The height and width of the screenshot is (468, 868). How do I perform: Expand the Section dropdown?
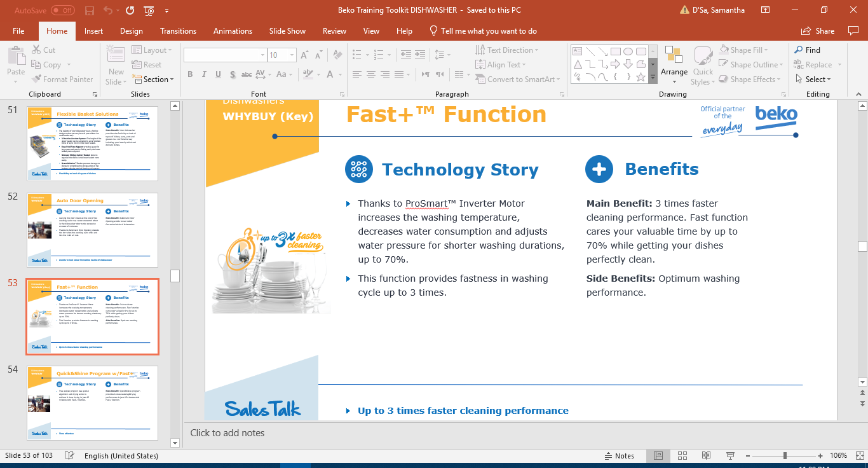156,79
